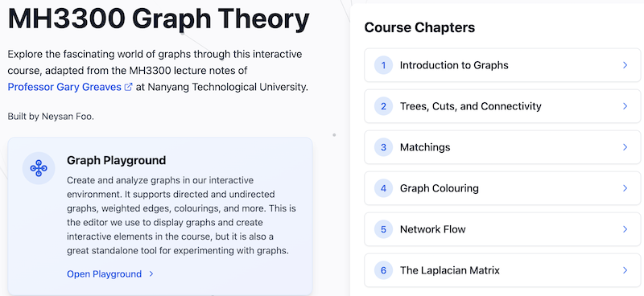The height and width of the screenshot is (296, 644).
Task: Open the Network Flow chapter
Action: pos(502,229)
